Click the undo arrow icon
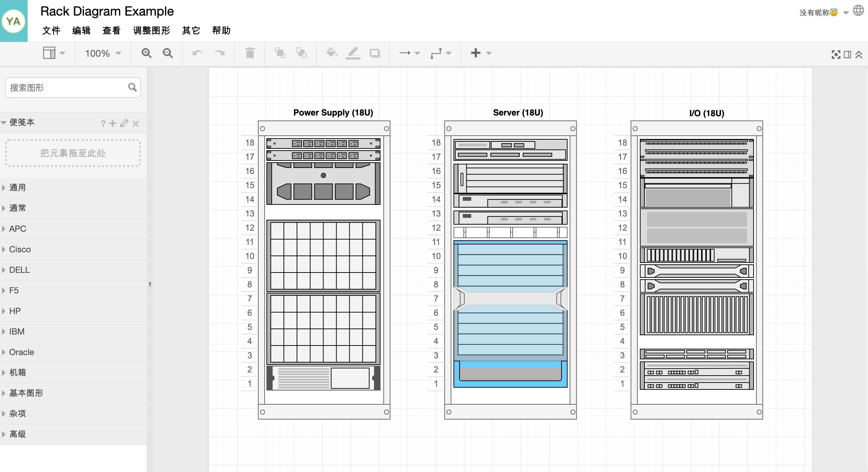The height and width of the screenshot is (472, 868). (x=198, y=53)
